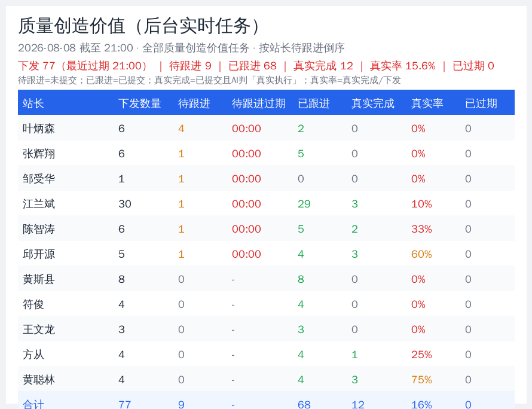Image resolution: width=532 pixels, height=409 pixels.
Task: Click 陈智涛's true rate 33%
Action: click(x=421, y=229)
